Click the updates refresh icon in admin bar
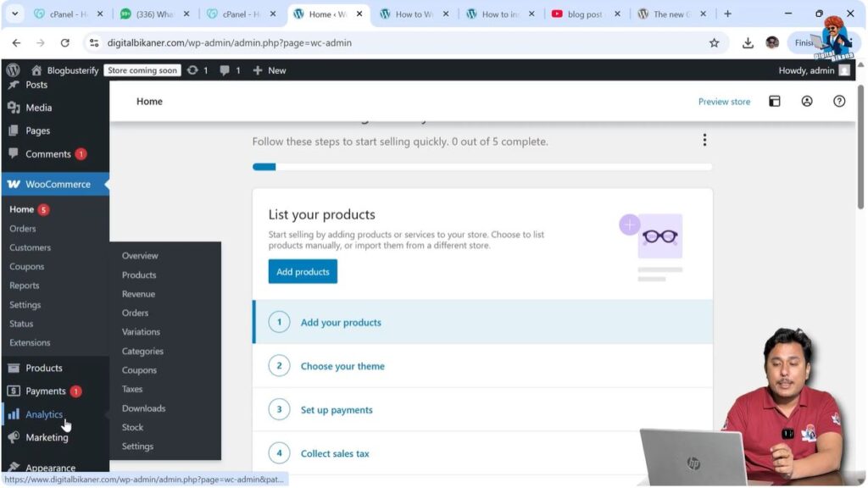 (193, 70)
